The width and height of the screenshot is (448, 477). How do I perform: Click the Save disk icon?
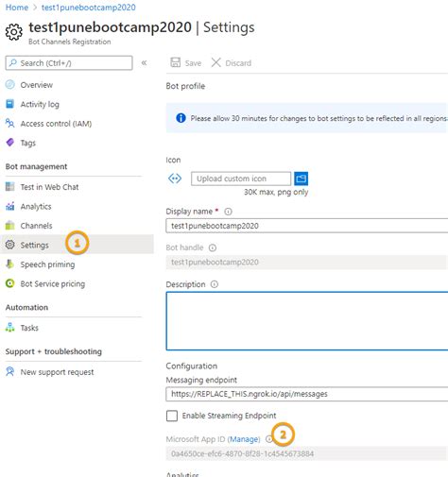tap(176, 62)
